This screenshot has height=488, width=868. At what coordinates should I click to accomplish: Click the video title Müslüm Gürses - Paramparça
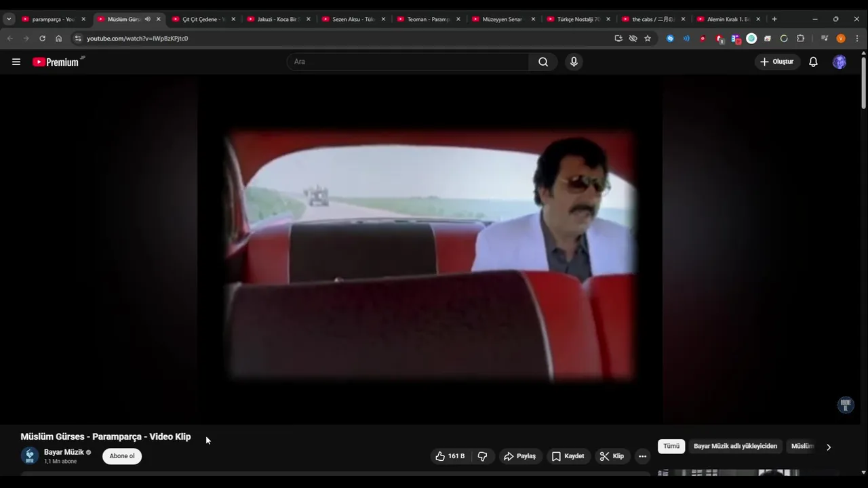coord(106,436)
